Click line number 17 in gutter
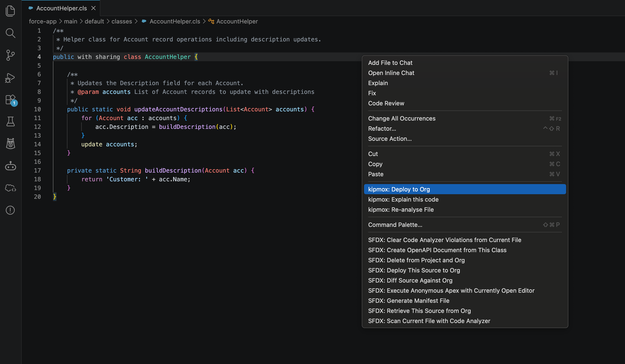 [x=38, y=170]
